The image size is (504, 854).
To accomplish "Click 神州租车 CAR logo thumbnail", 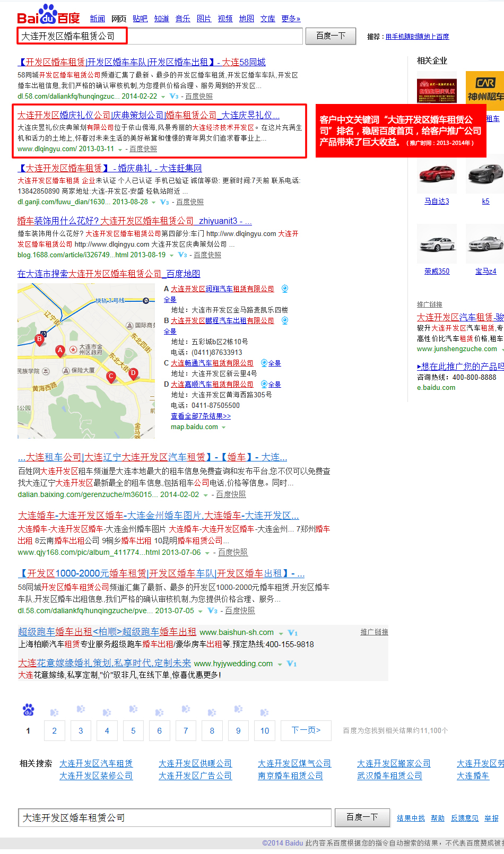I will pos(485,87).
